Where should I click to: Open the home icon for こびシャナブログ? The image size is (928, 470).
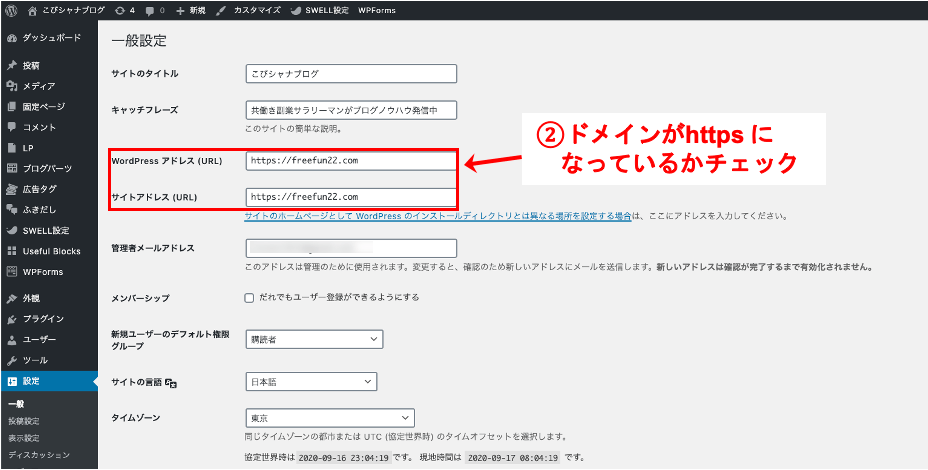[34, 10]
